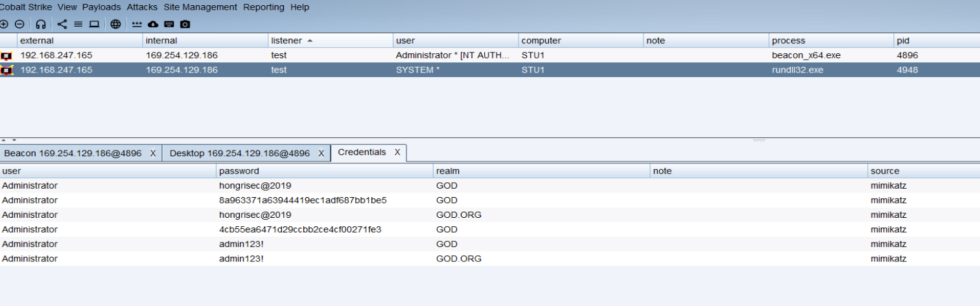This screenshot has height=306, width=980.
Task: Open screenshots with the camera icon
Action: 185,24
